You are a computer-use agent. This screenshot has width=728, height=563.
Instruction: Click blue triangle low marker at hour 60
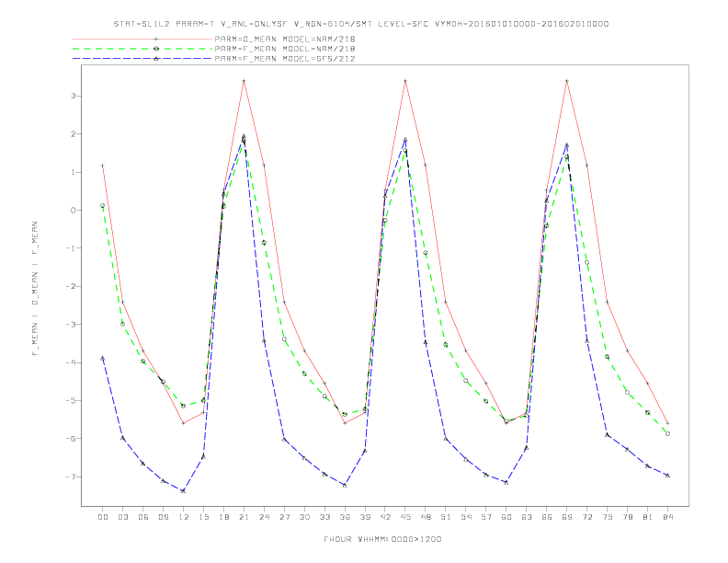coord(506,483)
